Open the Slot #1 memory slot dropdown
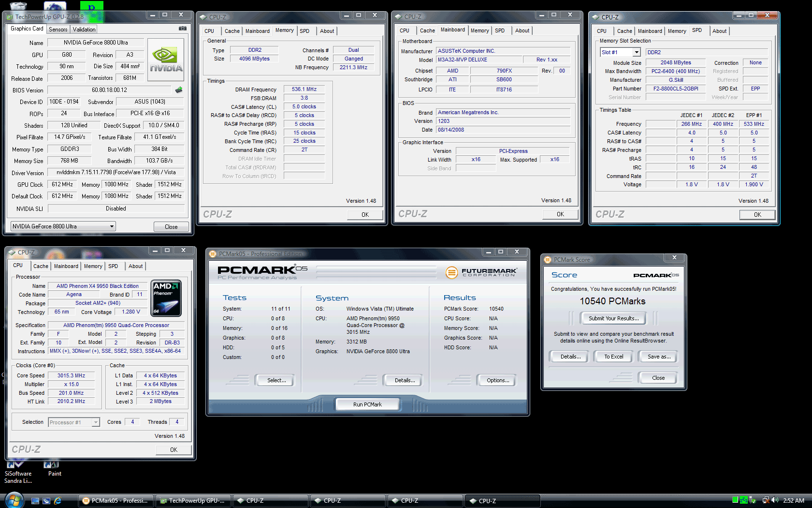Screen dimensions: 812x508 click(621, 52)
